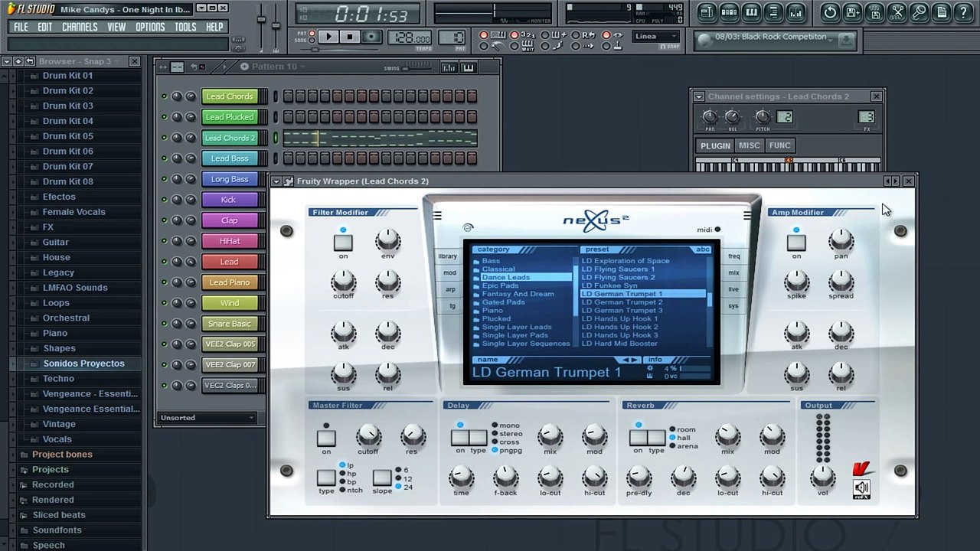Select the Lead Plucked channel button
This screenshot has height=551, width=980.
pos(230,117)
